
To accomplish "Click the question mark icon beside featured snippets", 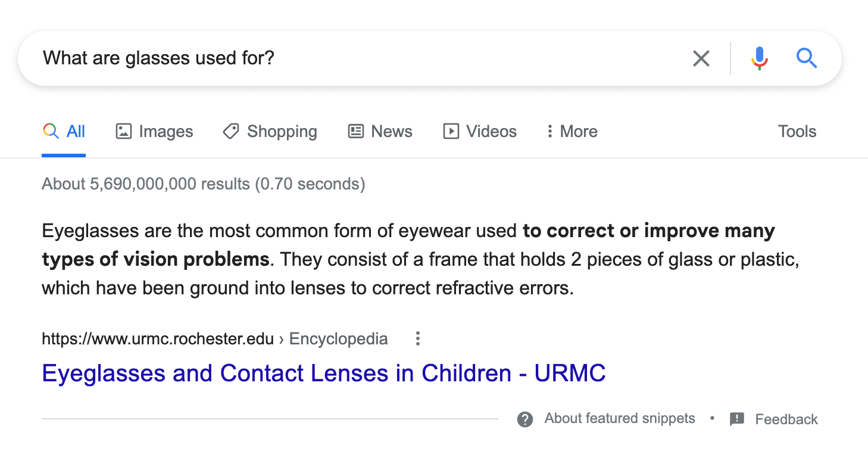I will tap(524, 419).
